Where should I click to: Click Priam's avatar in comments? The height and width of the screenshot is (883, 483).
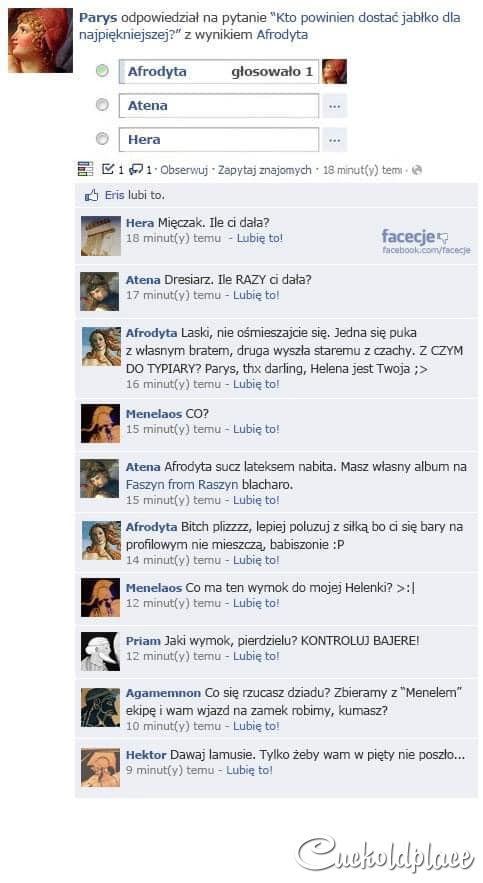[x=100, y=651]
